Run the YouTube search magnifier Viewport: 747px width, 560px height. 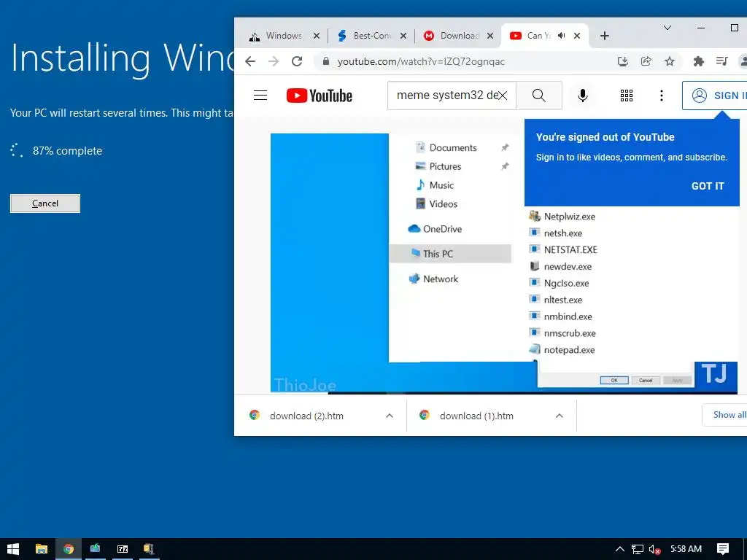click(x=539, y=96)
